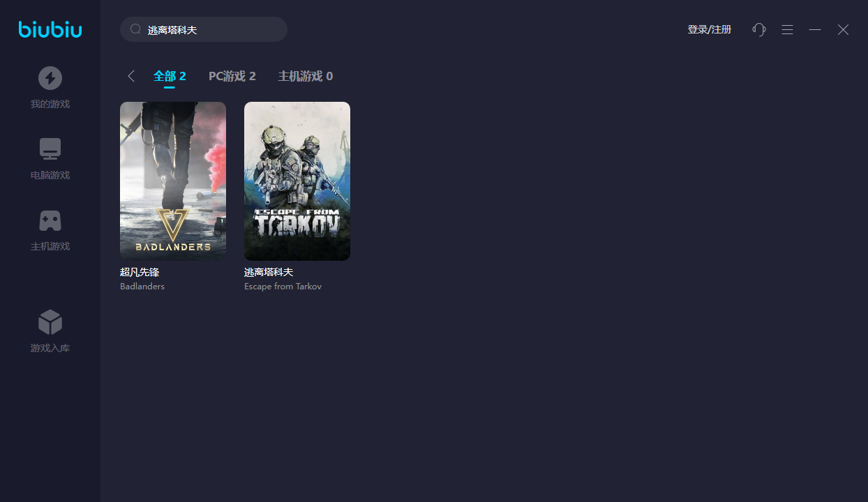Click the 超凡先锋 title text
Viewport: 868px width, 502px height.
click(140, 272)
